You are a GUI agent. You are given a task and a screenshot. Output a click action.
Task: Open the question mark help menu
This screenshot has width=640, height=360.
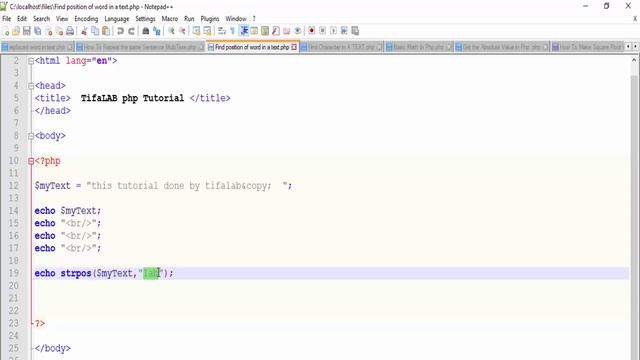[254, 19]
